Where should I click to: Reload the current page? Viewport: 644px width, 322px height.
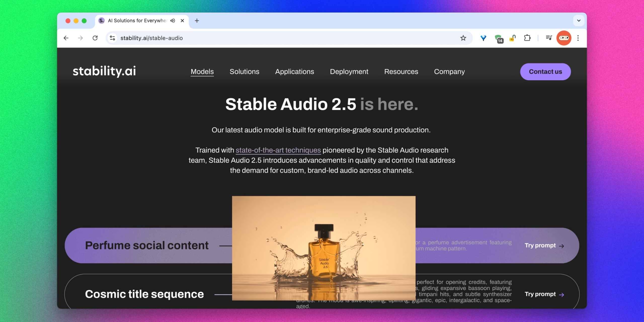[95, 38]
